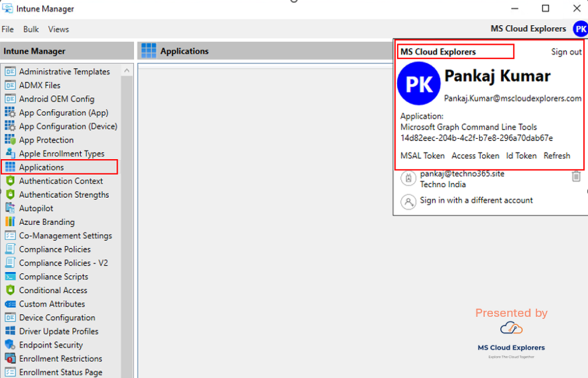Delete the pankaj@techno365.site cached account
588x378 pixels.
click(576, 176)
